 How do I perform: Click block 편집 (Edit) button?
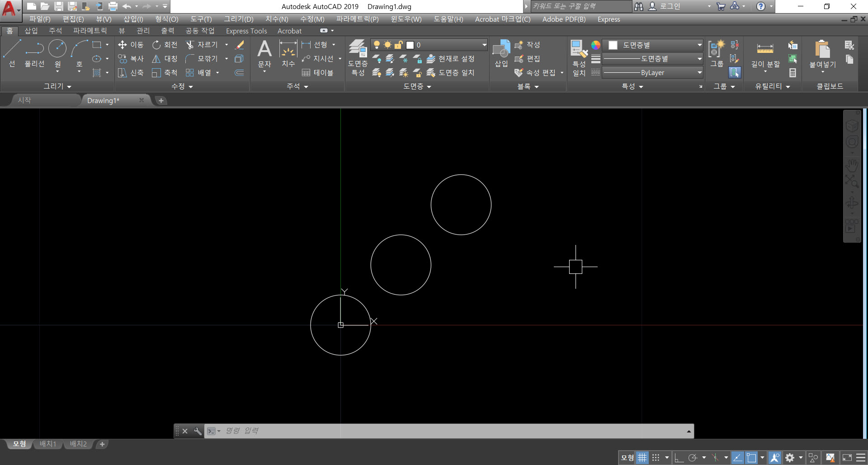pos(527,59)
